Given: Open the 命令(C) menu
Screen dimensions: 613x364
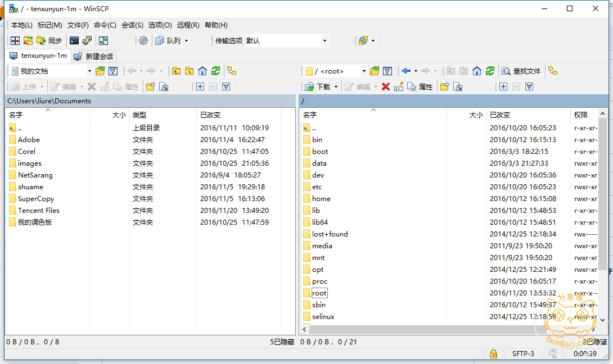Looking at the screenshot, I should click(105, 25).
